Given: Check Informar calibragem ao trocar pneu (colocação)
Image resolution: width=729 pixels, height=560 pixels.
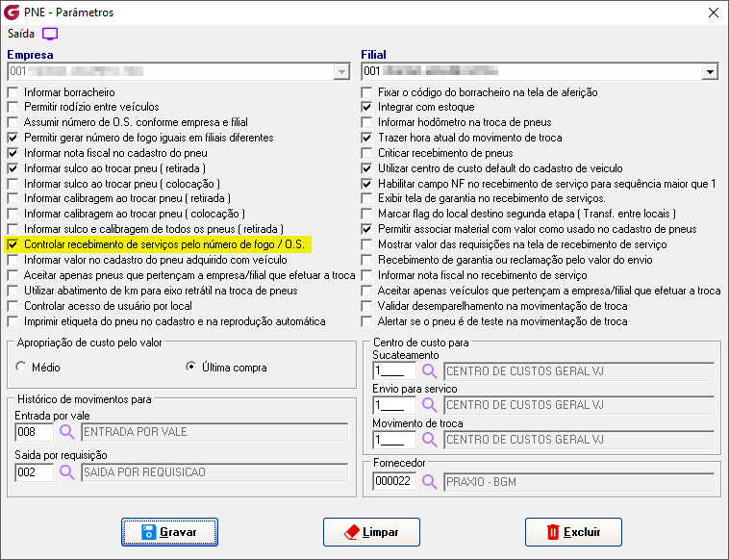Looking at the screenshot, I should [x=13, y=214].
